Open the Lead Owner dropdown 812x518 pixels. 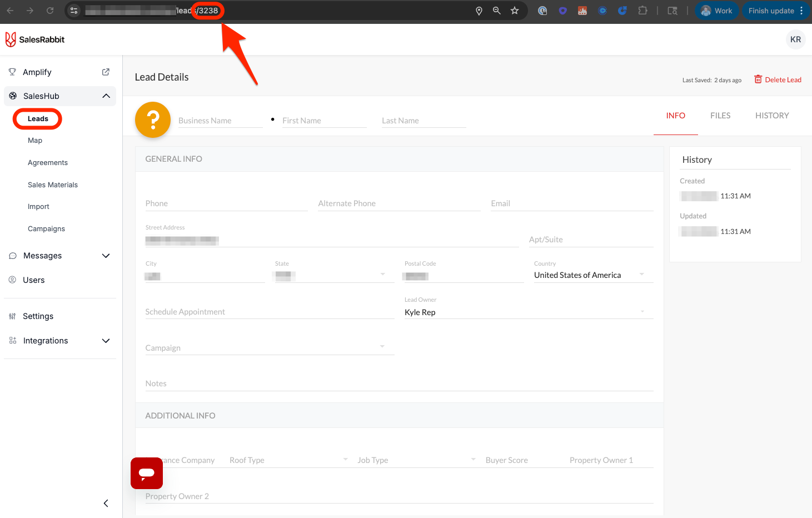(642, 312)
